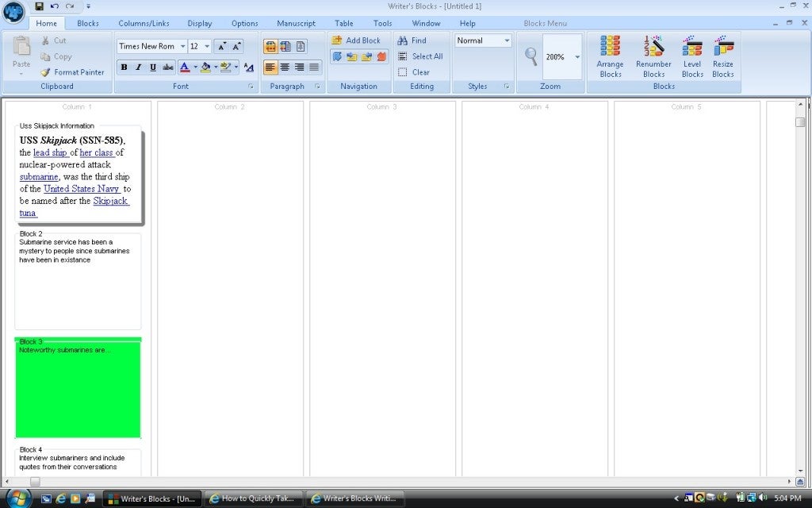
Task: Open the Columns/Links ribbon tab
Action: pos(144,23)
